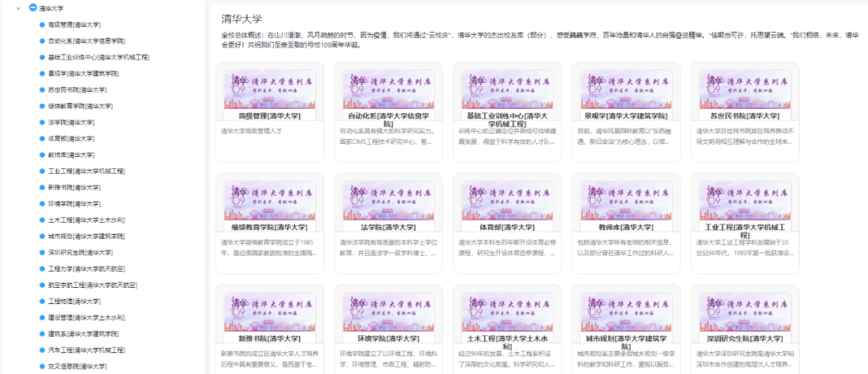Open 工程物理[清华大学] in the tree
868x374 pixels.
point(74,302)
